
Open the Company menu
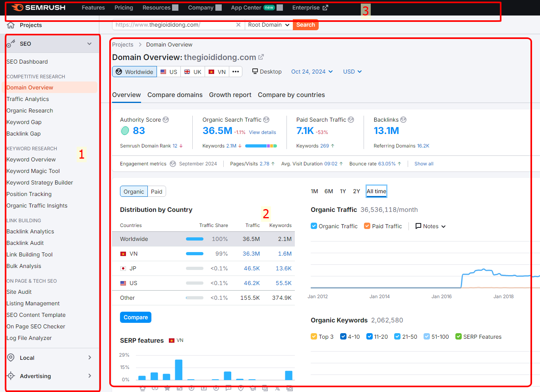[x=205, y=8]
